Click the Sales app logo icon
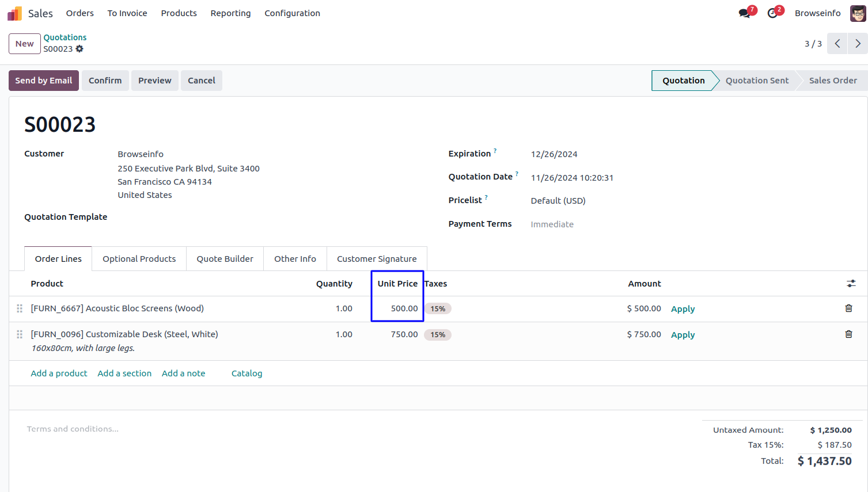This screenshot has width=868, height=492. (15, 13)
